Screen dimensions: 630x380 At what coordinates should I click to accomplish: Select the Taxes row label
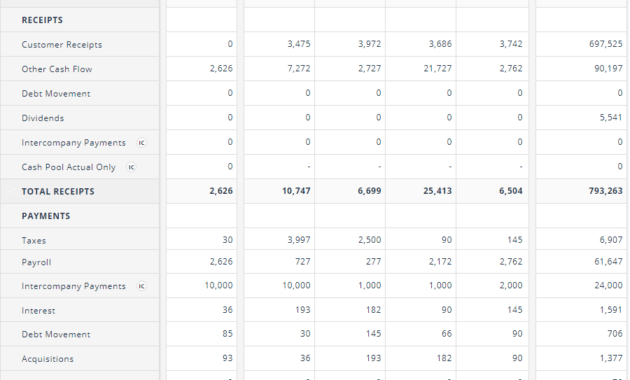click(34, 241)
